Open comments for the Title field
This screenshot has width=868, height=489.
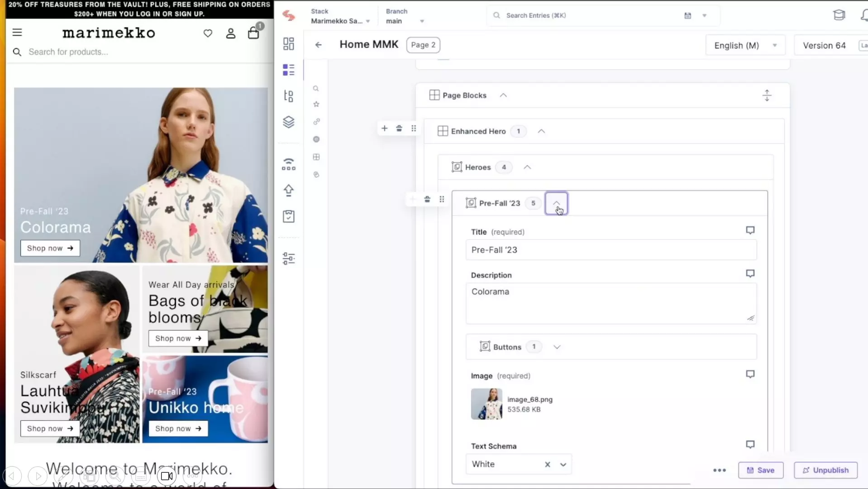click(x=750, y=230)
